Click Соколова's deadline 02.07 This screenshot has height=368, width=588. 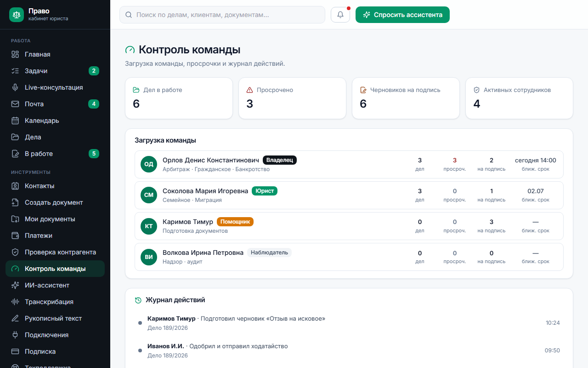click(x=536, y=191)
